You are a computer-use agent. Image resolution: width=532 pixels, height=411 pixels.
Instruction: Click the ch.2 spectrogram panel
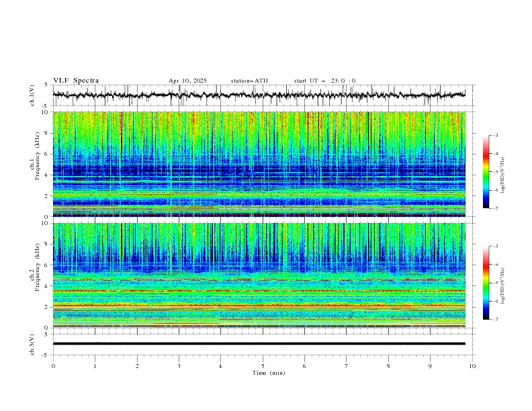click(259, 275)
